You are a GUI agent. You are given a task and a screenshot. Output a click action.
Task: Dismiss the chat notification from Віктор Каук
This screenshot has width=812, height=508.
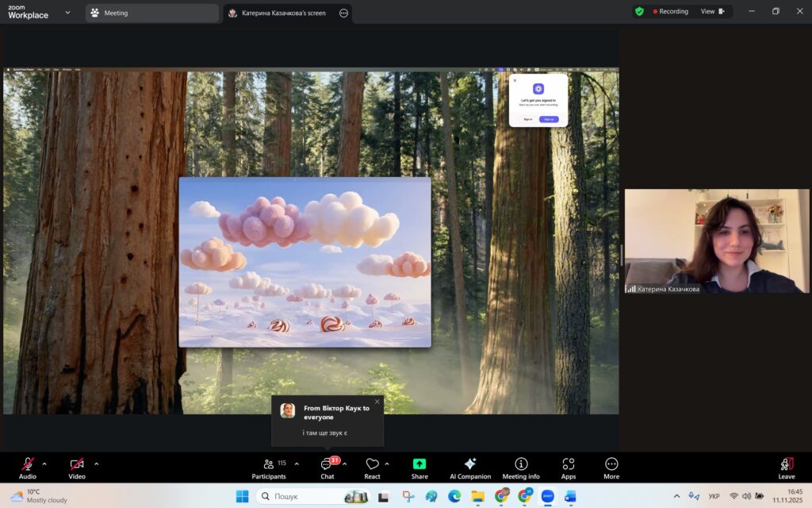click(377, 402)
